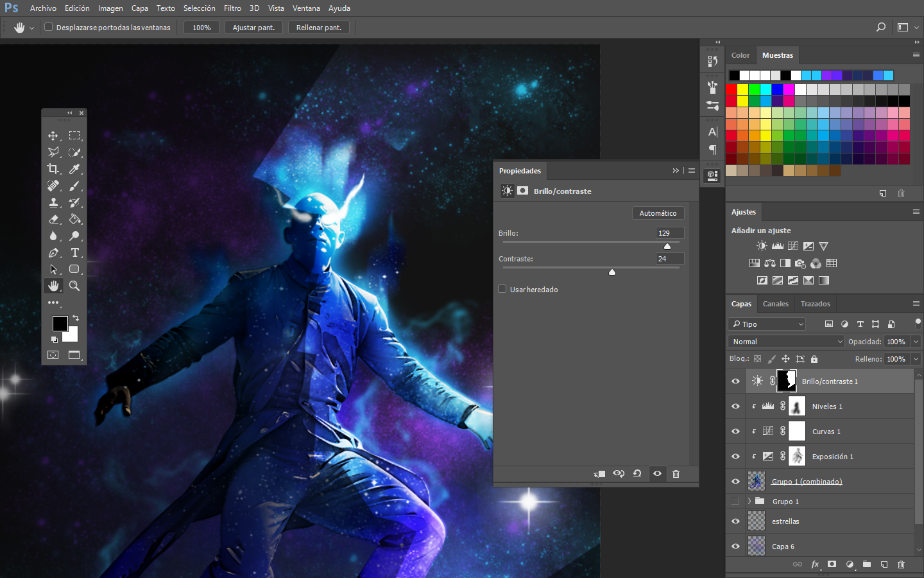The width and height of the screenshot is (924, 578).
Task: Select the Zoom tool
Action: [74, 286]
